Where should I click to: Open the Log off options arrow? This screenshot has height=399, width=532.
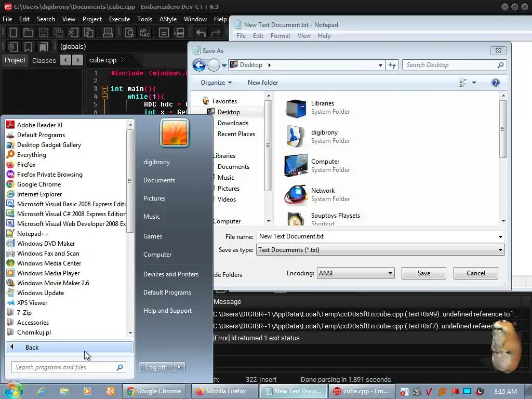[179, 367]
